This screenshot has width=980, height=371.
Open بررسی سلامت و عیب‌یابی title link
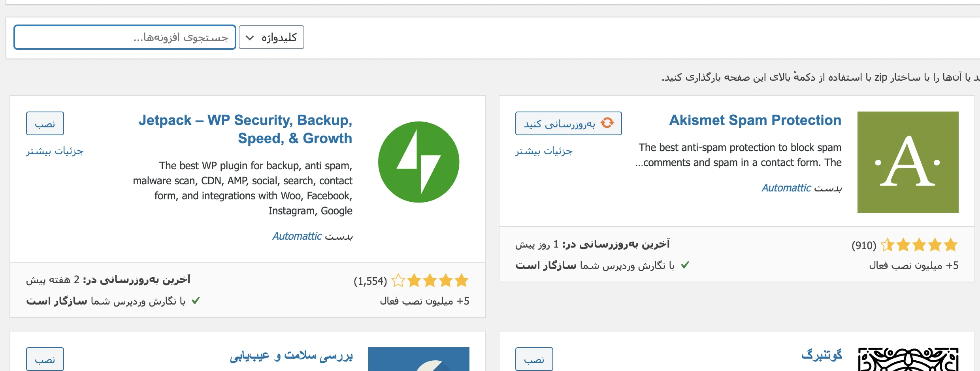coord(291,356)
